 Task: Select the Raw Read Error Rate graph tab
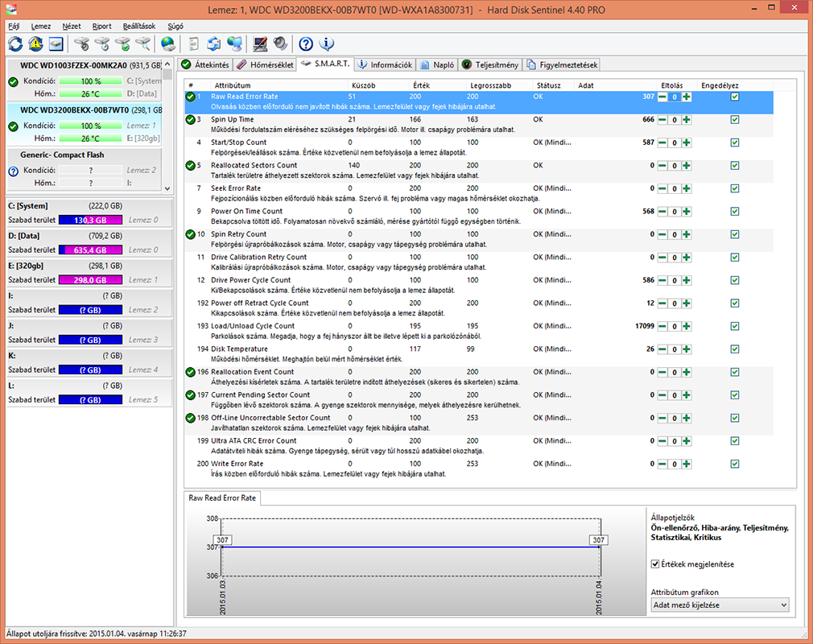(x=222, y=497)
